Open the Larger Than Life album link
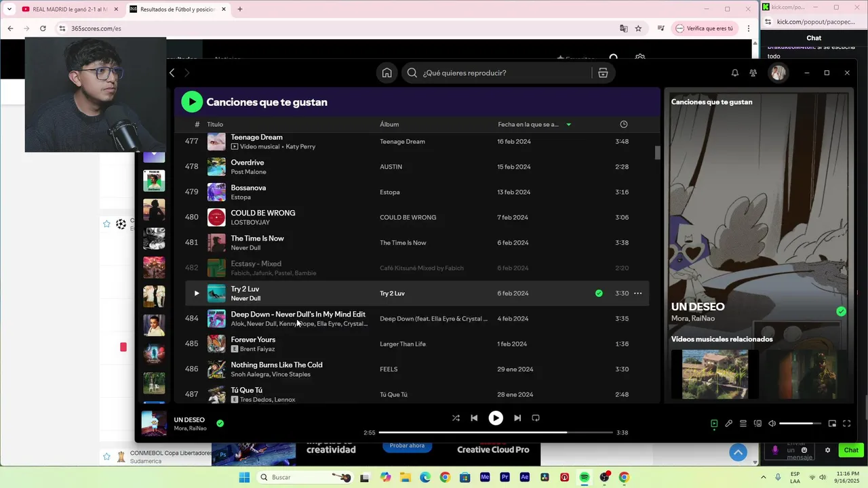 403,344
